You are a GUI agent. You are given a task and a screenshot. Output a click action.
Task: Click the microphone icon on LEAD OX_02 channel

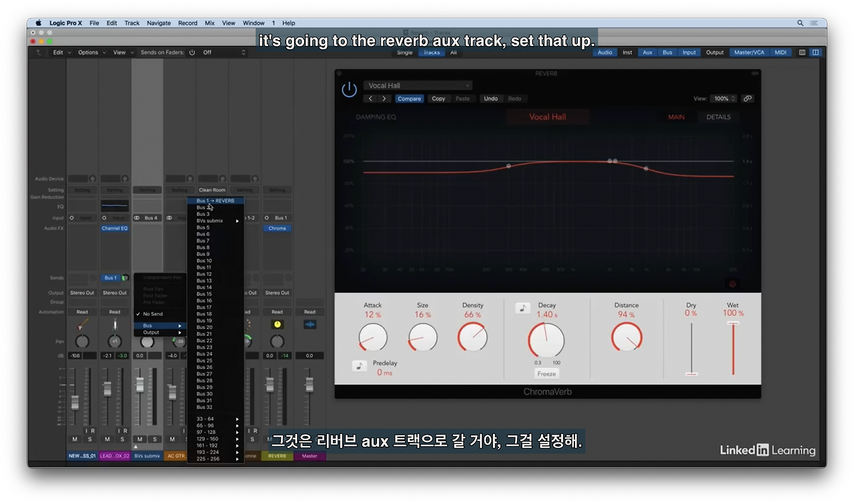click(x=115, y=325)
